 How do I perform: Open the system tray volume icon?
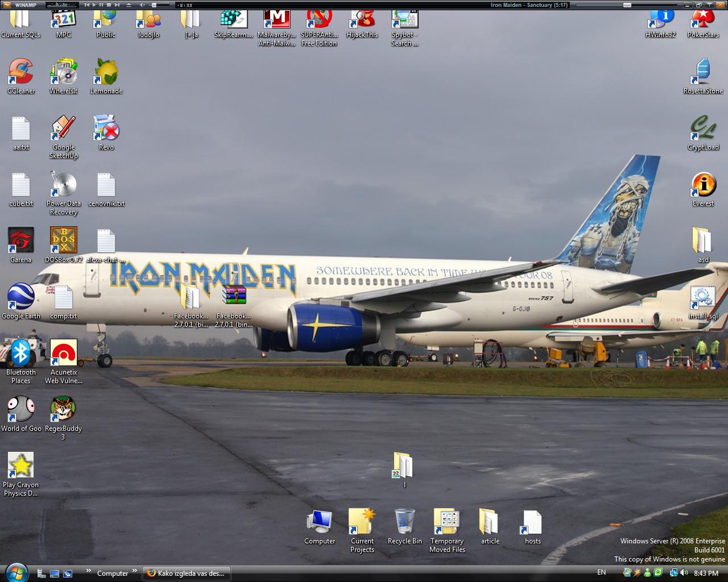point(684,573)
